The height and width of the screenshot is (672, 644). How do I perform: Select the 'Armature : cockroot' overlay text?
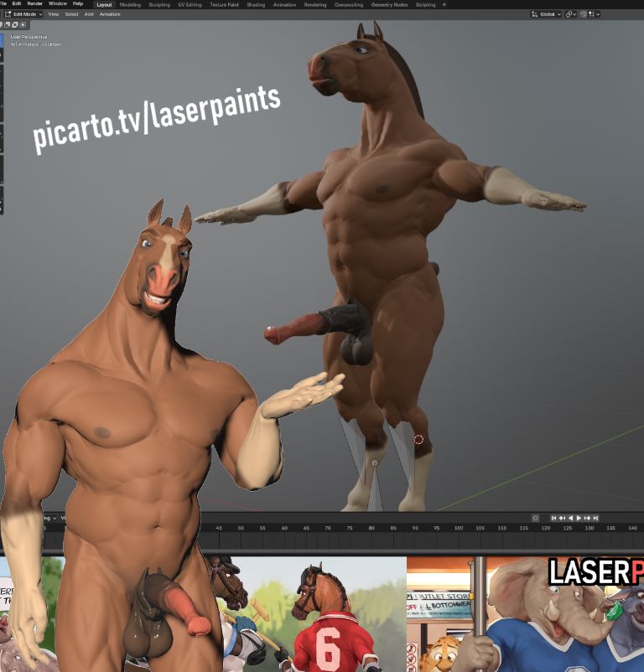click(36, 44)
